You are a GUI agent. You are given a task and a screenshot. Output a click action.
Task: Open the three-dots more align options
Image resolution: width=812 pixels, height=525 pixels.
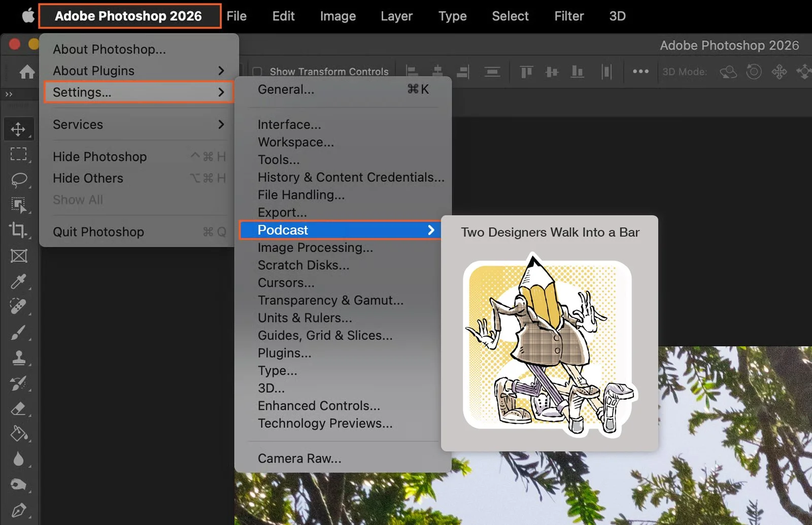640,72
